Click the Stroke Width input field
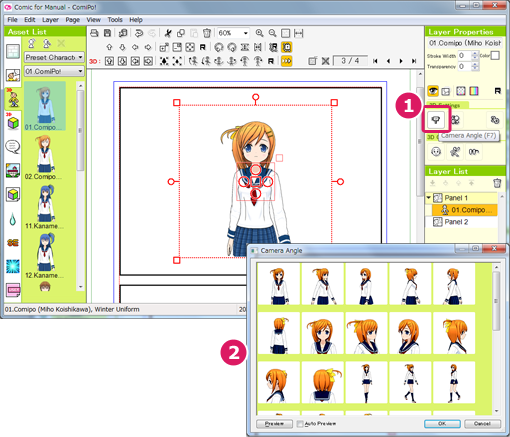 click(465, 55)
